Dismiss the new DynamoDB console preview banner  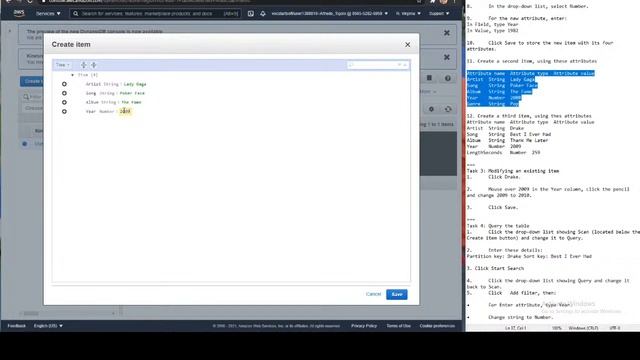click(447, 33)
